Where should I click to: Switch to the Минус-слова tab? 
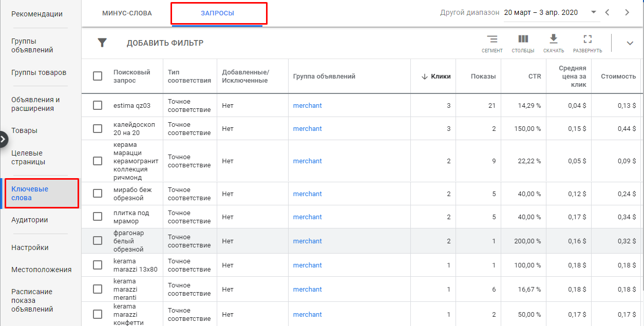pos(127,13)
